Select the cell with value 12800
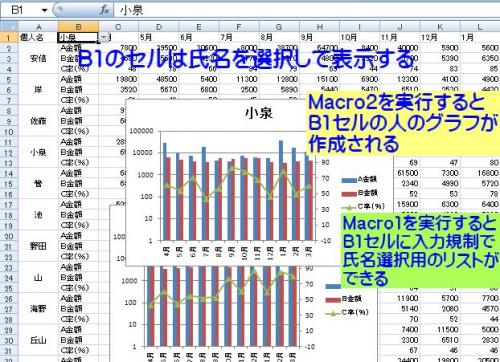500x362 pixels. click(x=279, y=79)
